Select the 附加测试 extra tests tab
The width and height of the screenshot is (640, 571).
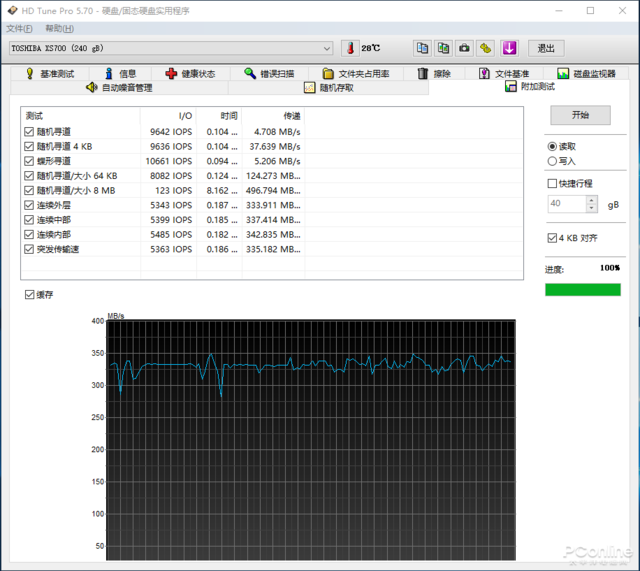point(530,86)
